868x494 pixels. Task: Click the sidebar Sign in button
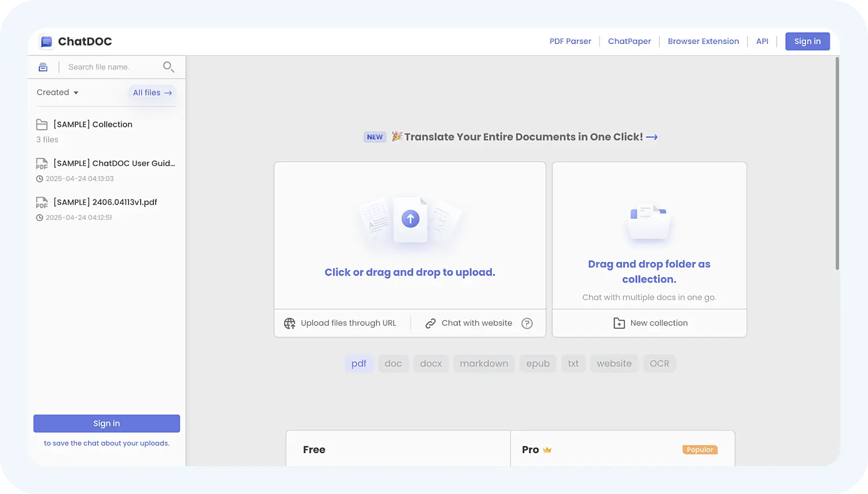106,423
